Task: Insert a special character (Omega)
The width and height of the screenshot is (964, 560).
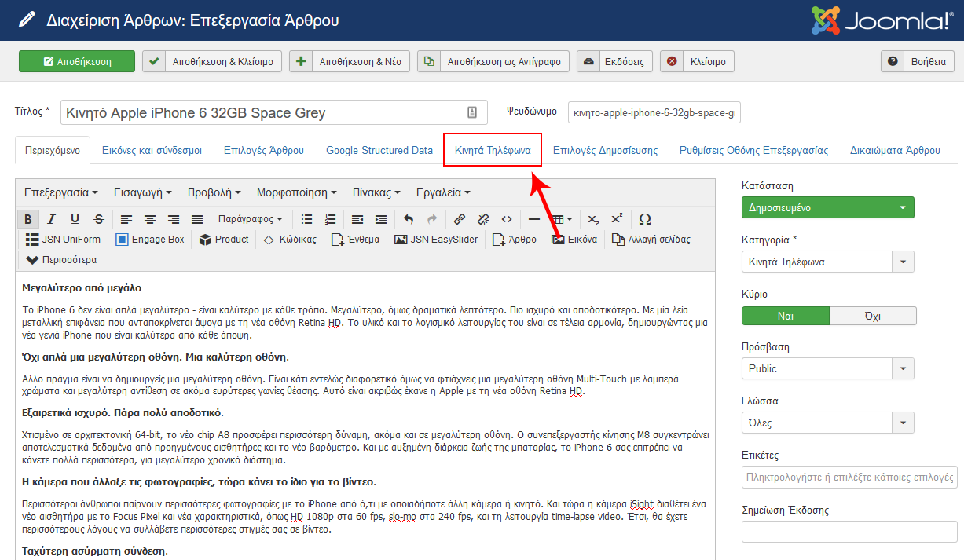Action: click(645, 219)
